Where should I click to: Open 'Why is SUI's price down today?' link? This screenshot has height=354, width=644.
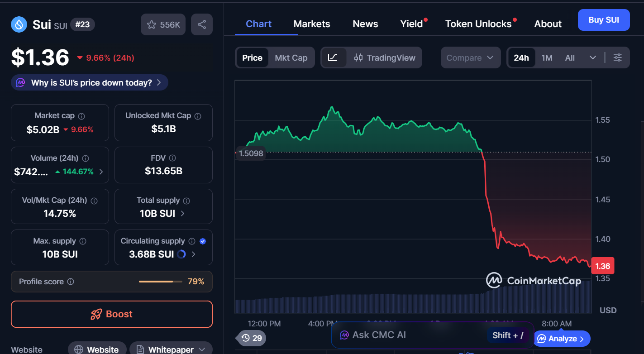coord(90,82)
